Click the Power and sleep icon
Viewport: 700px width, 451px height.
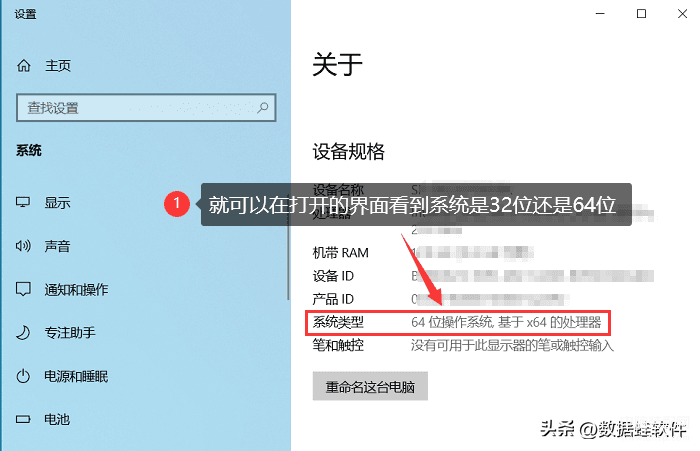(23, 376)
